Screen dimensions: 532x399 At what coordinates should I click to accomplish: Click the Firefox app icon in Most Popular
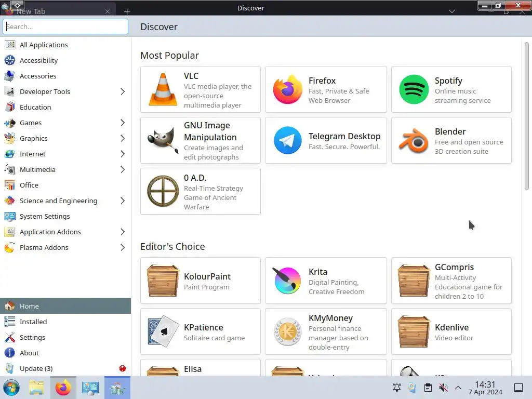click(287, 89)
